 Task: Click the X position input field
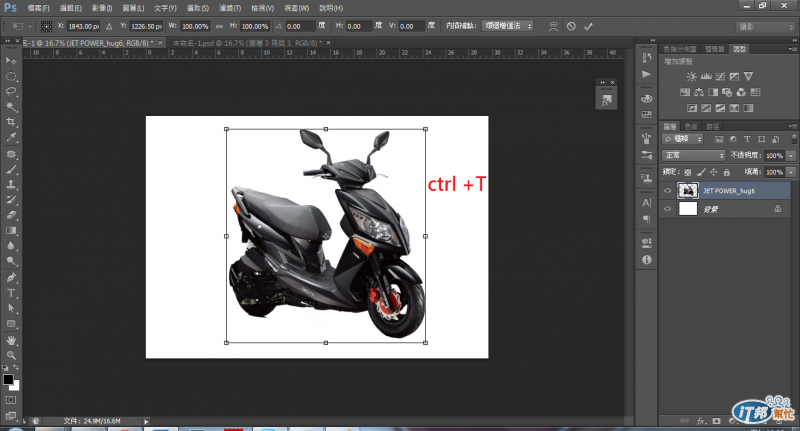(x=84, y=26)
